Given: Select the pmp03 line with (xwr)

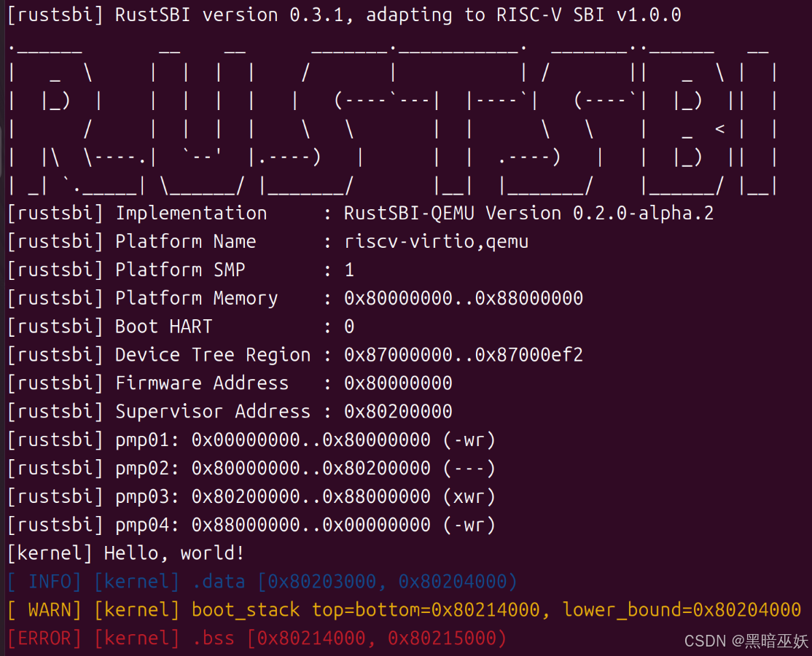Looking at the screenshot, I should [251, 497].
